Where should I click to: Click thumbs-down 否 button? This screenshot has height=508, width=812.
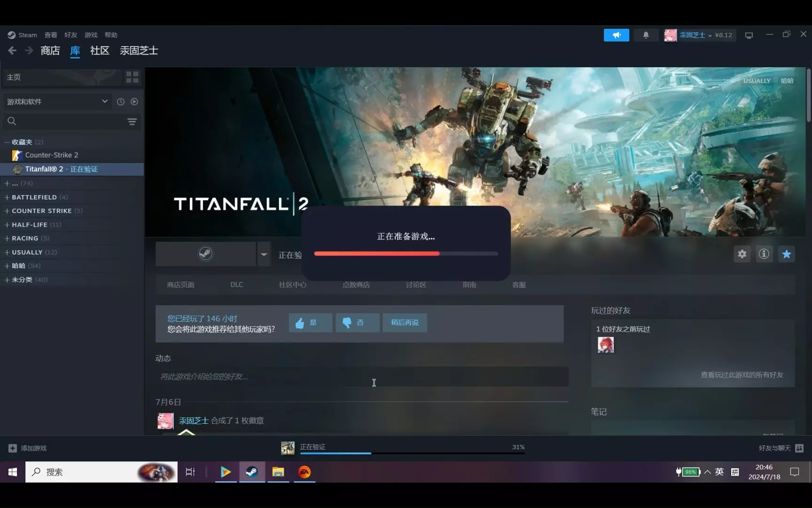(x=358, y=323)
